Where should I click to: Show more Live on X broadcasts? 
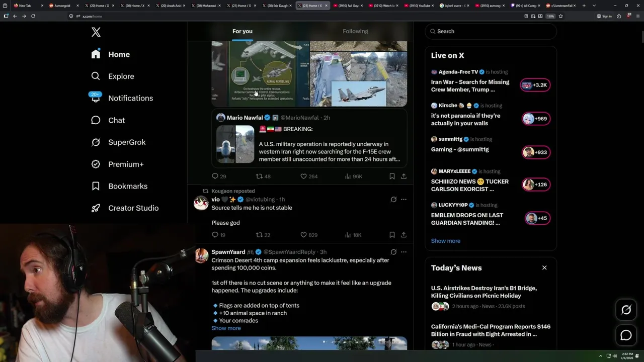point(446,241)
